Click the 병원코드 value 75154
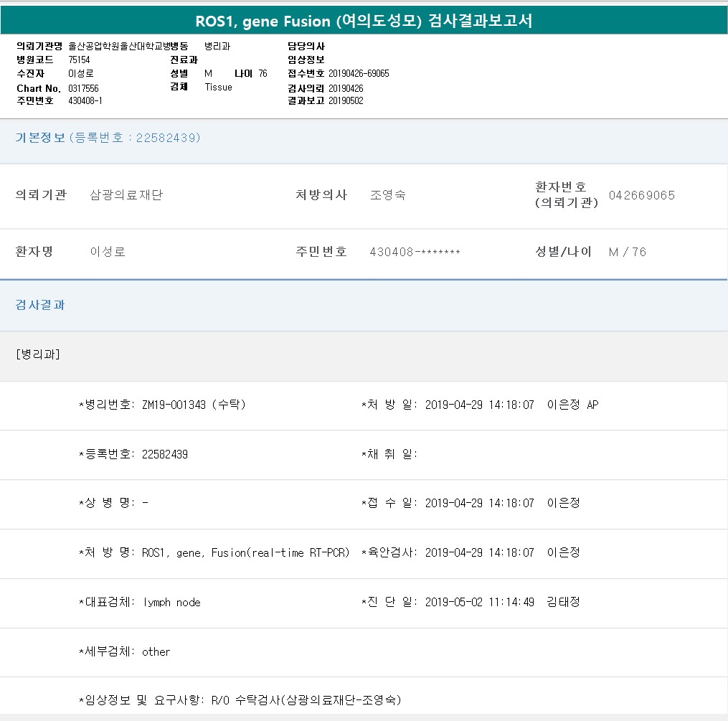 [79, 60]
